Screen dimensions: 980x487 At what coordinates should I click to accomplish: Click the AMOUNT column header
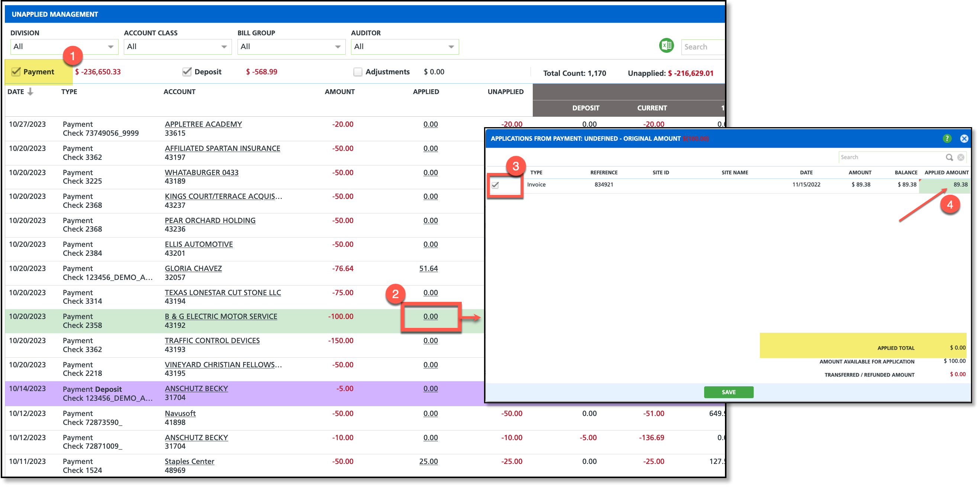tap(339, 92)
